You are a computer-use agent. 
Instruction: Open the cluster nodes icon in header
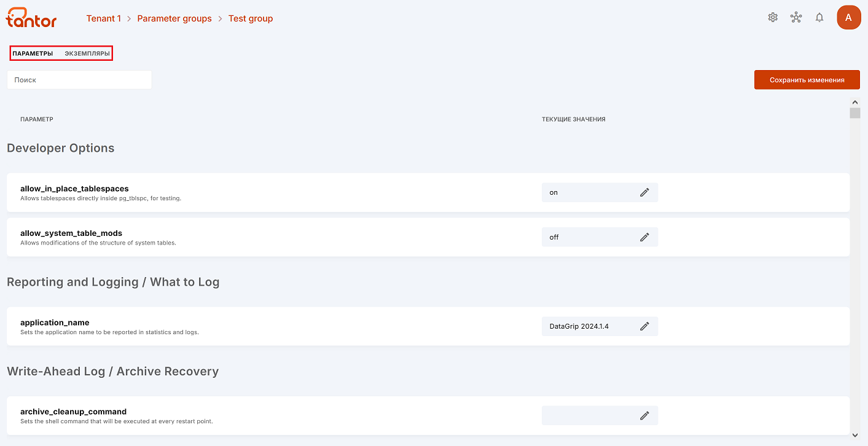[x=796, y=17]
